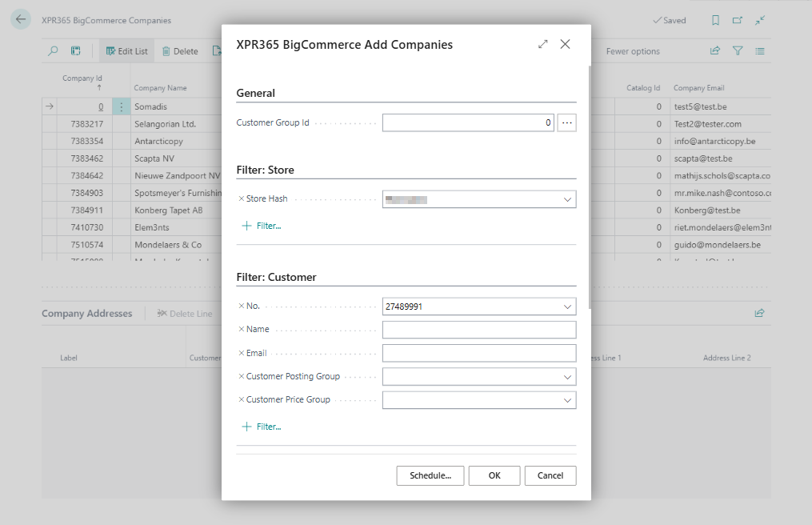
Task: Expand the Customer Posting Group dropdown
Action: pos(567,377)
